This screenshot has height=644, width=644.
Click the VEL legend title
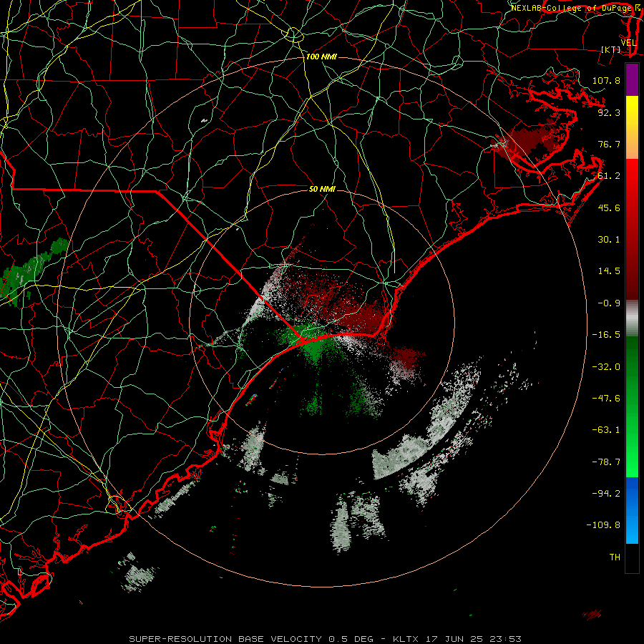[628, 43]
